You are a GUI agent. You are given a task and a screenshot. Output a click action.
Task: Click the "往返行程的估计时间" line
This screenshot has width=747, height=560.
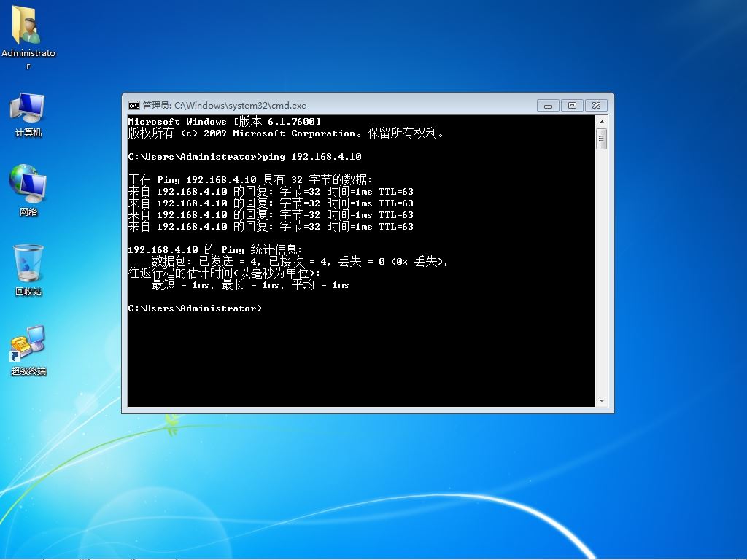[224, 273]
